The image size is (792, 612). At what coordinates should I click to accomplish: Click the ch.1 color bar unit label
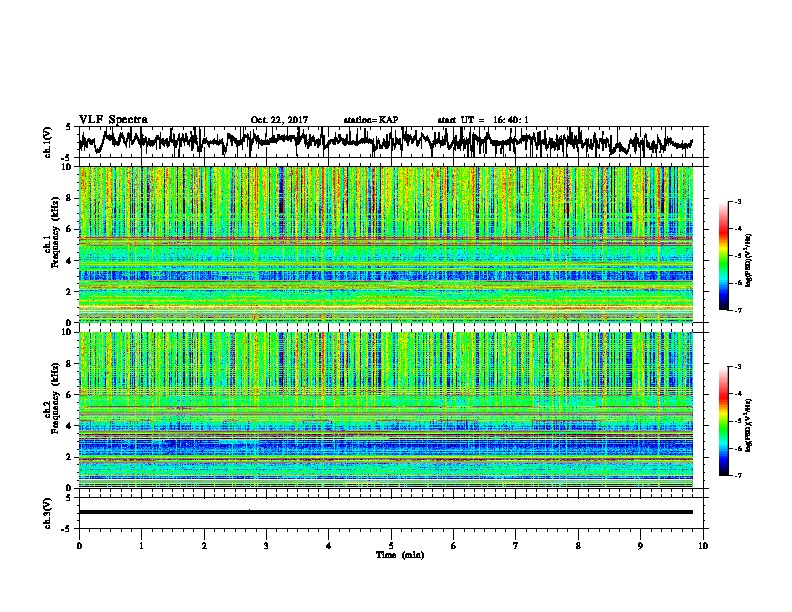(x=749, y=260)
